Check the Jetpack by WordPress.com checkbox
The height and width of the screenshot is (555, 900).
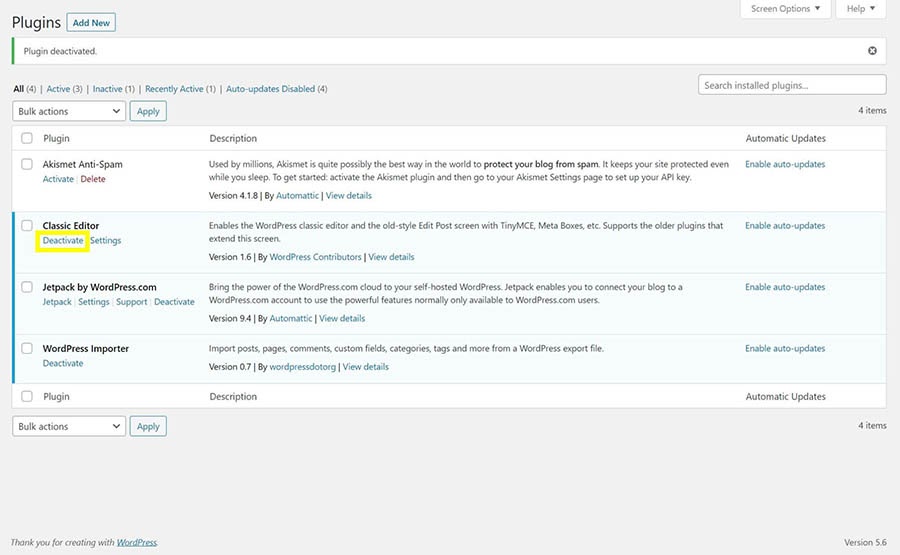(27, 287)
